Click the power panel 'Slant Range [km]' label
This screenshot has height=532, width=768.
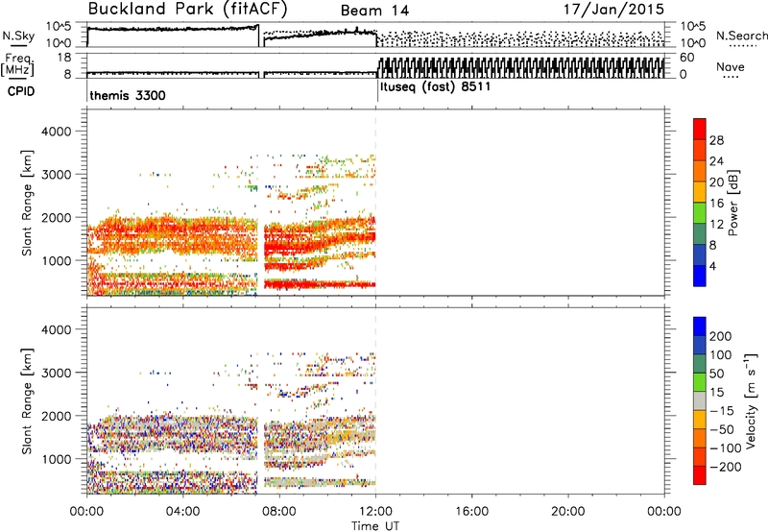click(x=27, y=203)
